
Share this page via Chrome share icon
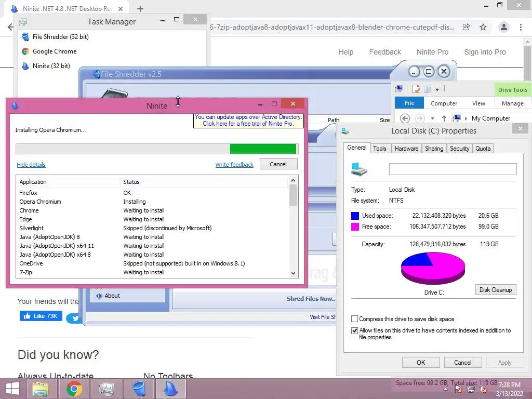[466, 27]
